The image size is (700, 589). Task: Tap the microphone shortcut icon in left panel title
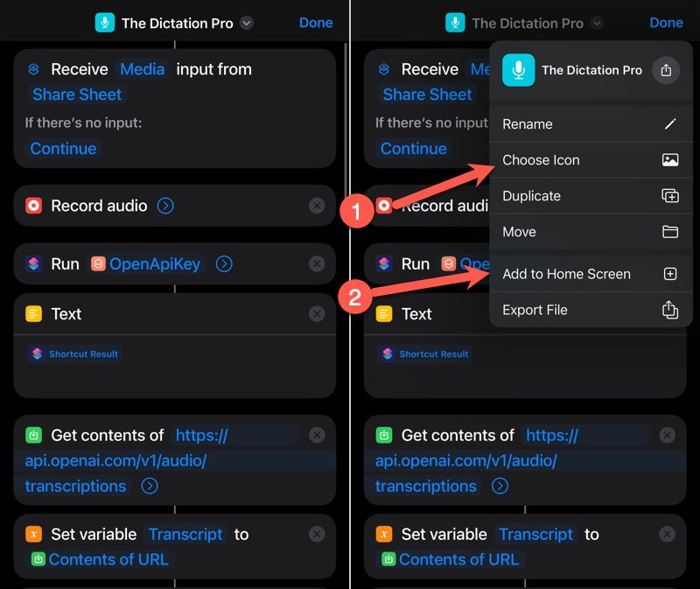click(105, 23)
